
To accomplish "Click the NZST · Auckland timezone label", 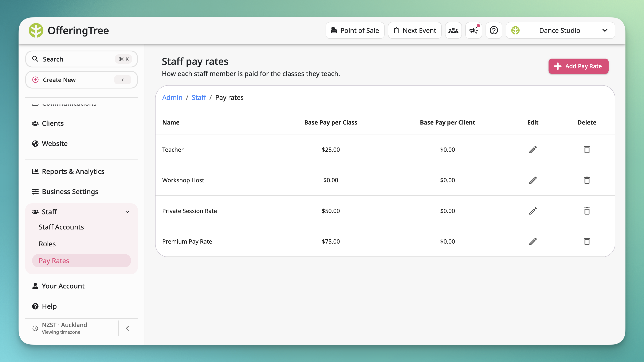I will tap(64, 325).
